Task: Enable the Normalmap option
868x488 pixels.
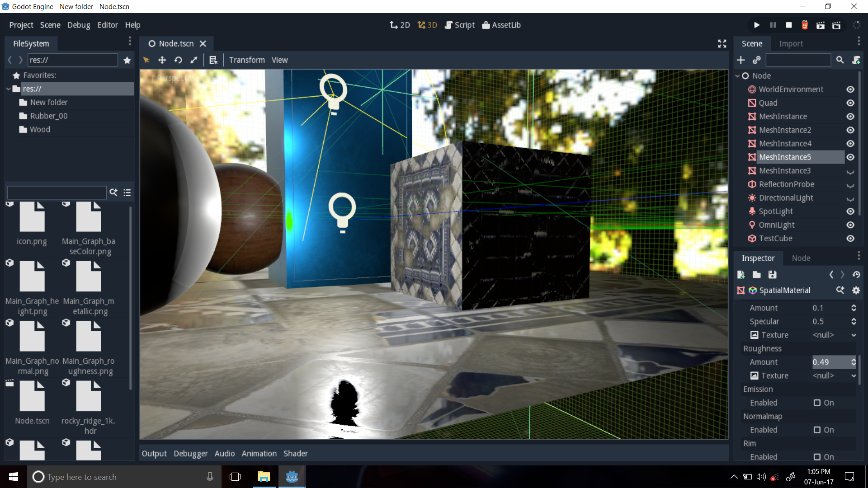Action: pos(817,430)
